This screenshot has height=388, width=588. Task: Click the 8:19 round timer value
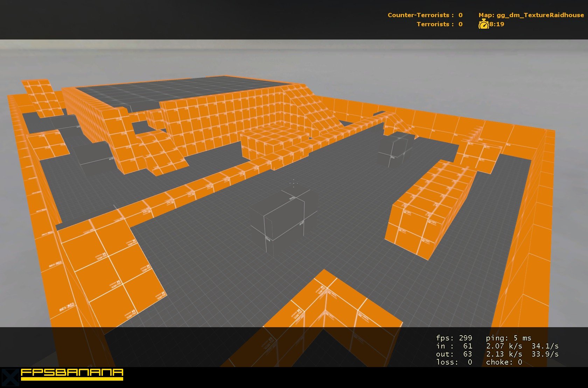tap(497, 24)
